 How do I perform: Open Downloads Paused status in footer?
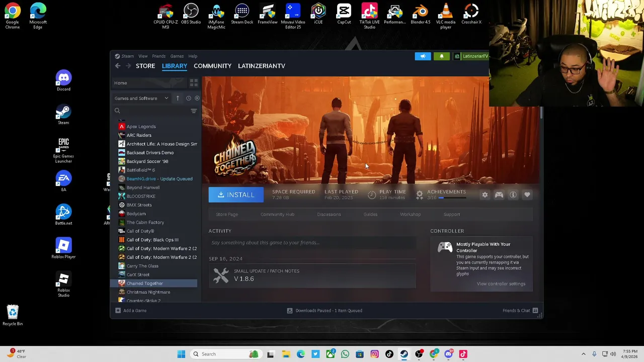(x=325, y=311)
